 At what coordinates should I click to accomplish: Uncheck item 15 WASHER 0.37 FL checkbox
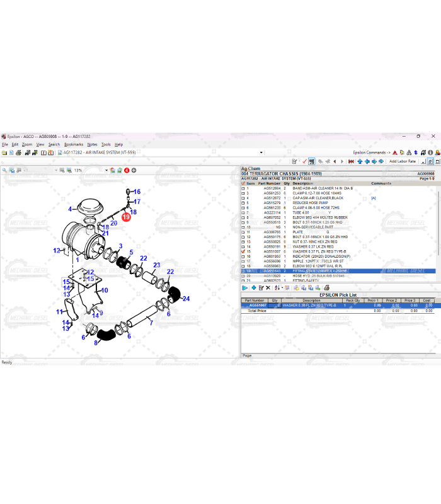243,251
